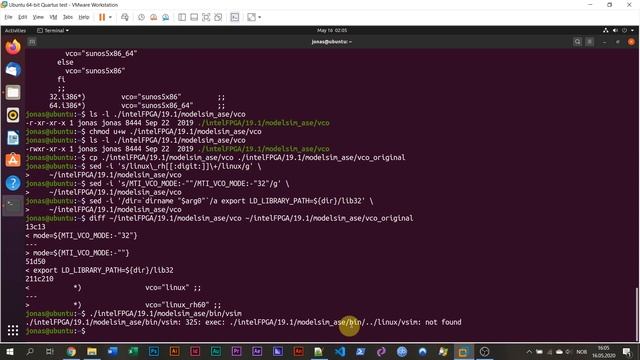Image resolution: width=640 pixels, height=360 pixels.
Task: Expand the stretch guest dropdown arrow
Action: (260, 17)
